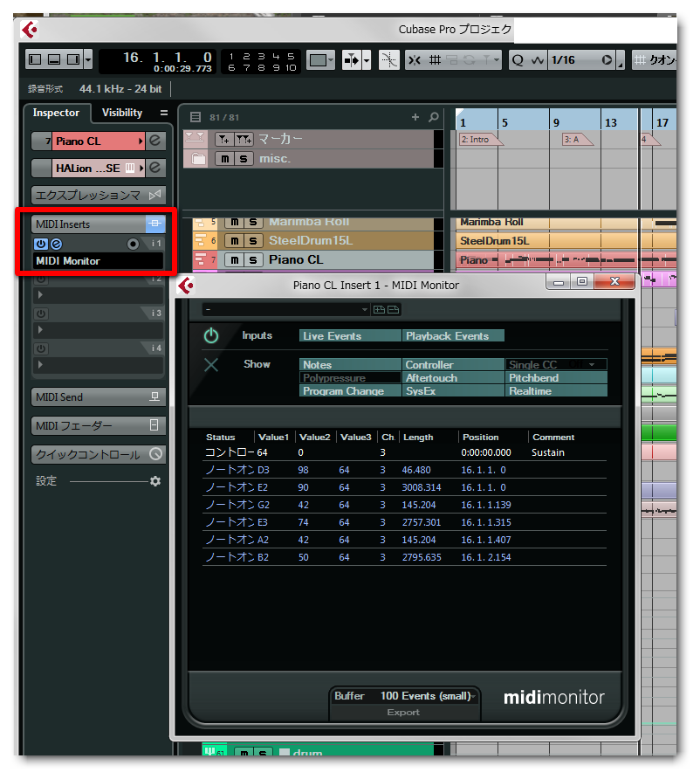Activate the power button for insert slot 3
The height and width of the screenshot is (779, 700).
coord(41,314)
